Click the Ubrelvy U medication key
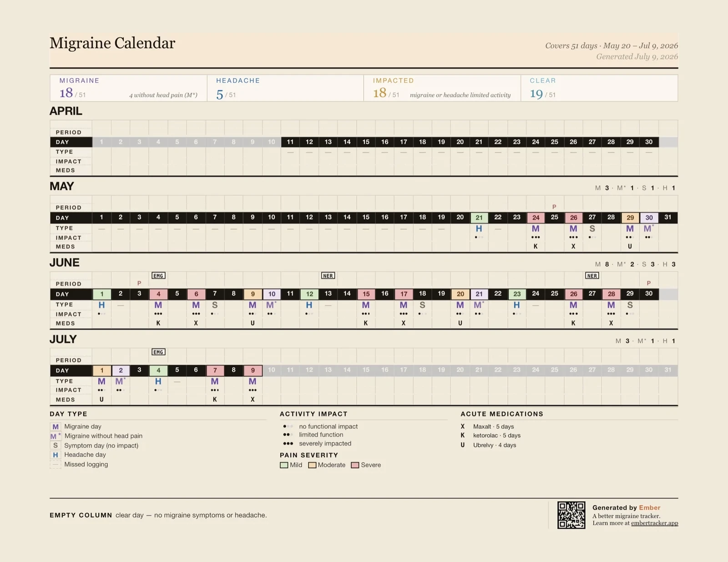Image resolution: width=728 pixels, height=562 pixels. 463,445
